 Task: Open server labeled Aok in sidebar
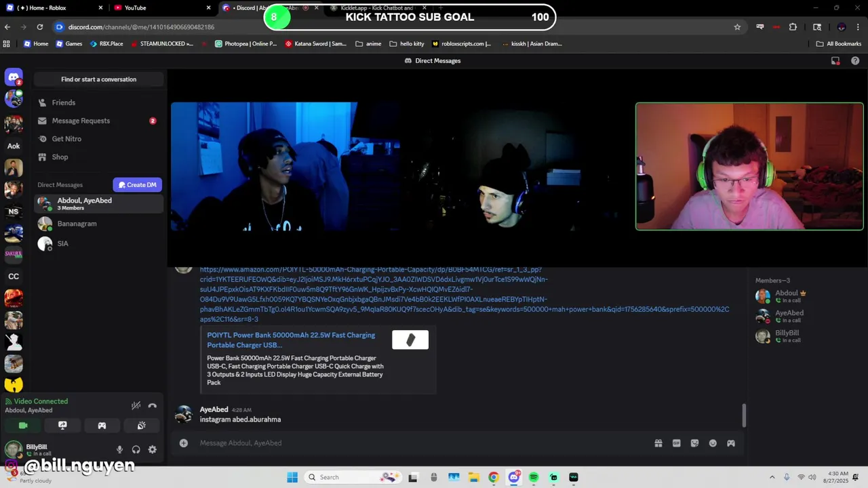tap(14, 146)
